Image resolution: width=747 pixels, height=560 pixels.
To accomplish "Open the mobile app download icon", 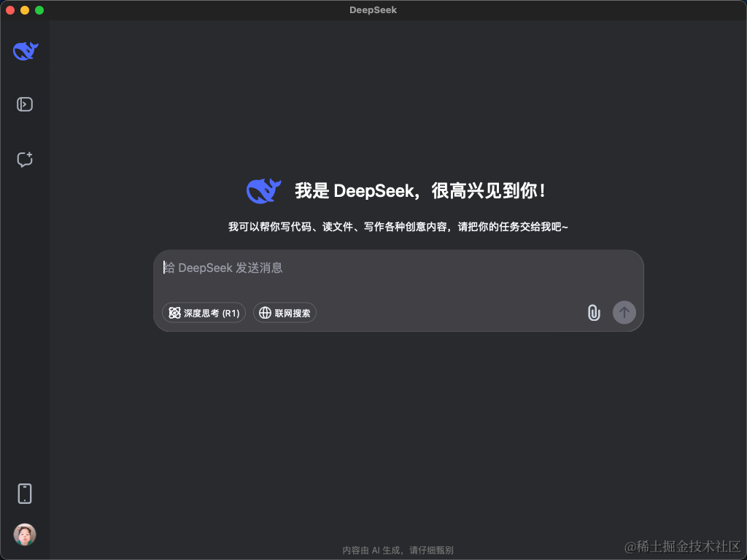I will (x=25, y=494).
